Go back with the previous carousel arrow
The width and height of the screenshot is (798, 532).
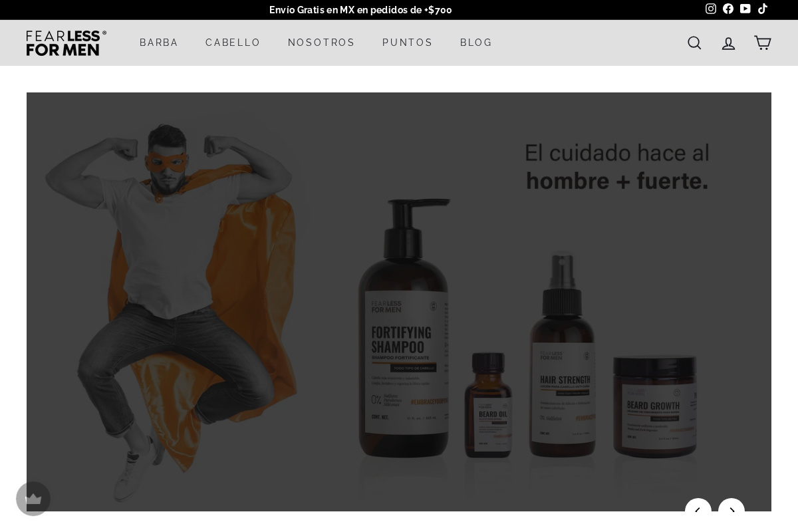click(698, 512)
